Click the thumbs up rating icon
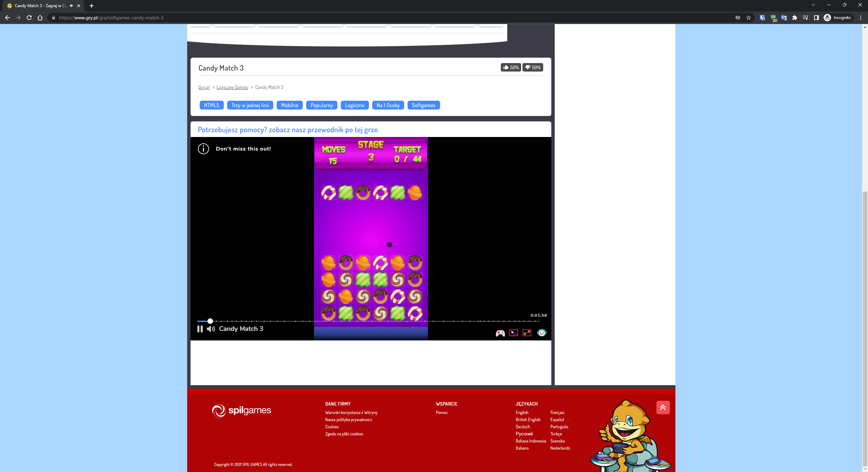The height and width of the screenshot is (472, 868). (x=506, y=67)
